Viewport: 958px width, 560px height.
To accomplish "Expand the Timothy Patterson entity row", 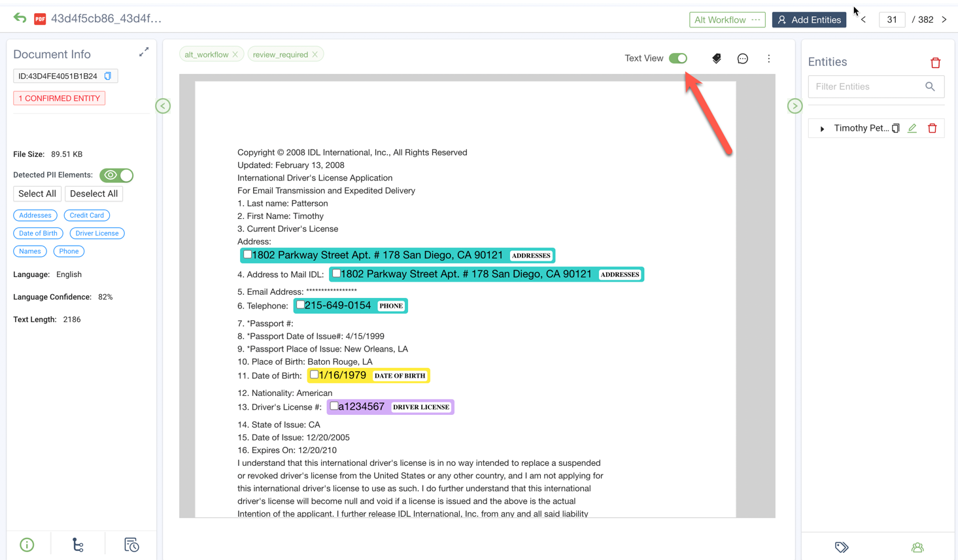I will pyautogui.click(x=822, y=129).
